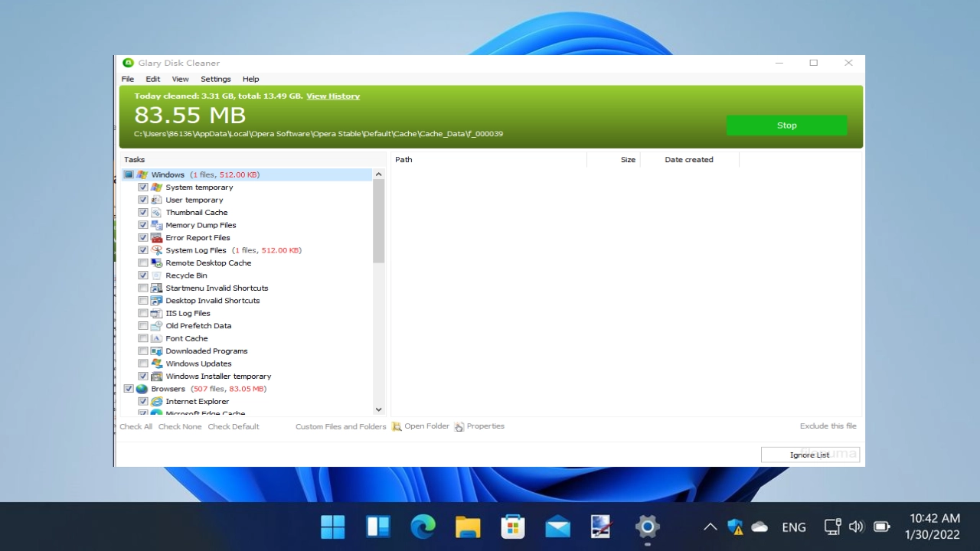Image resolution: width=980 pixels, height=551 pixels.
Task: Click the Check All link
Action: (136, 427)
